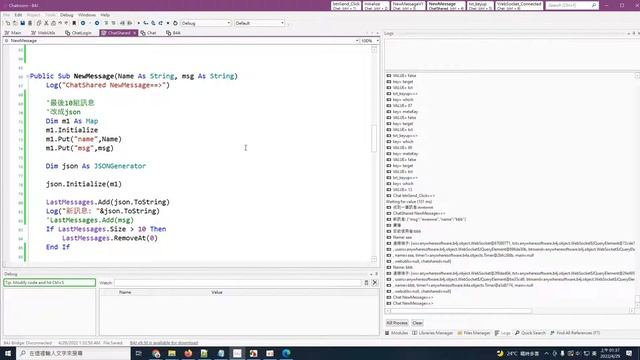Clear the watch expression X icon
This screenshot has height=360, width=640.
pyautogui.click(x=375, y=282)
